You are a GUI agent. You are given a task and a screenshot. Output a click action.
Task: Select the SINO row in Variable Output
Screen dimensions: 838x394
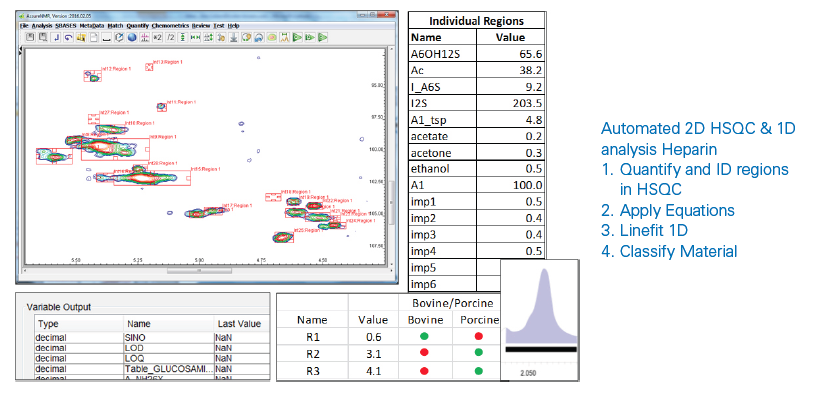point(152,338)
